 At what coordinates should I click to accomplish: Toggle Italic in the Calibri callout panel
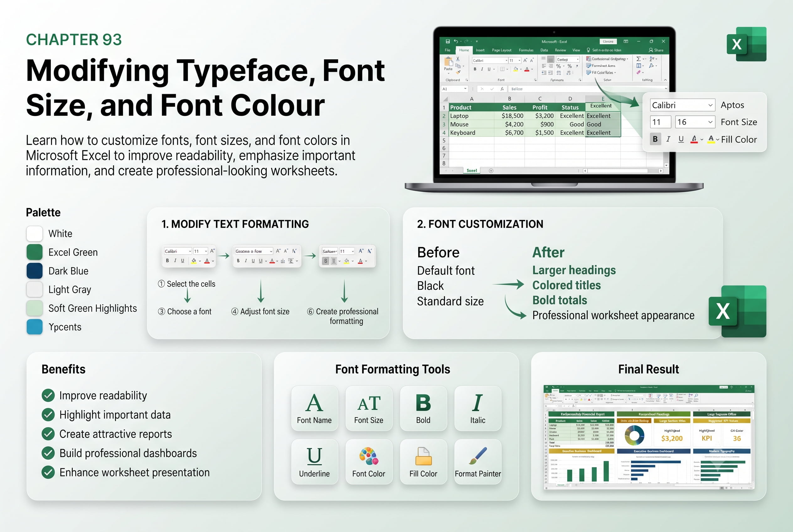pos(668,139)
